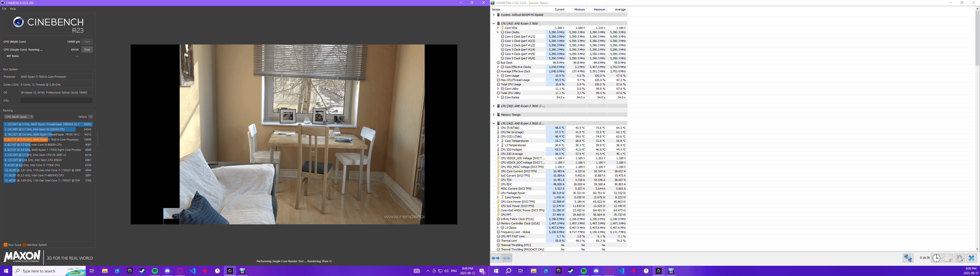
Task: Select the Threadripper 2990WX ranking row
Action: [48, 124]
